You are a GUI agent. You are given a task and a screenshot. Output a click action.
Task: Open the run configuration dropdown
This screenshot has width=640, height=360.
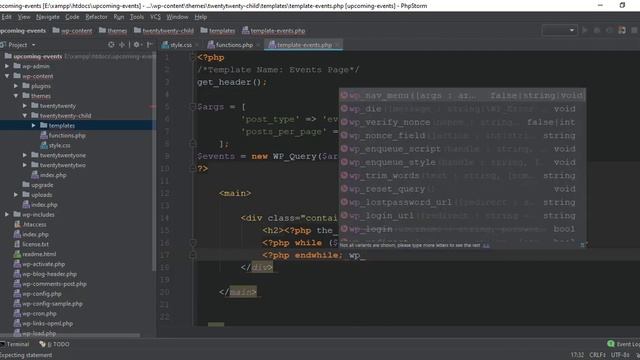[559, 30]
